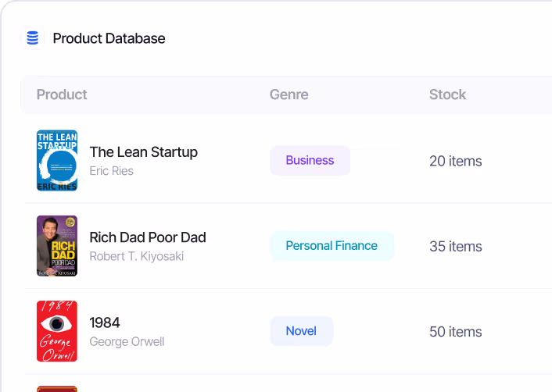Select the Business genre tag
The image size is (552, 392).
tap(310, 160)
